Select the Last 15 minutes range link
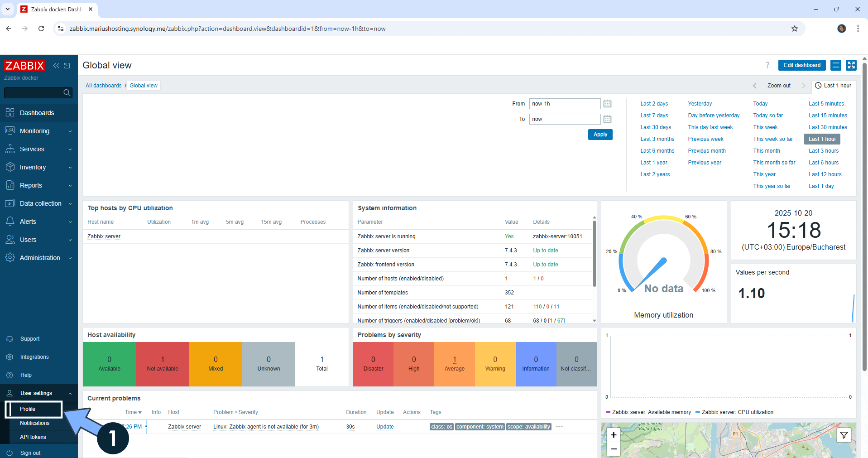 pos(828,116)
